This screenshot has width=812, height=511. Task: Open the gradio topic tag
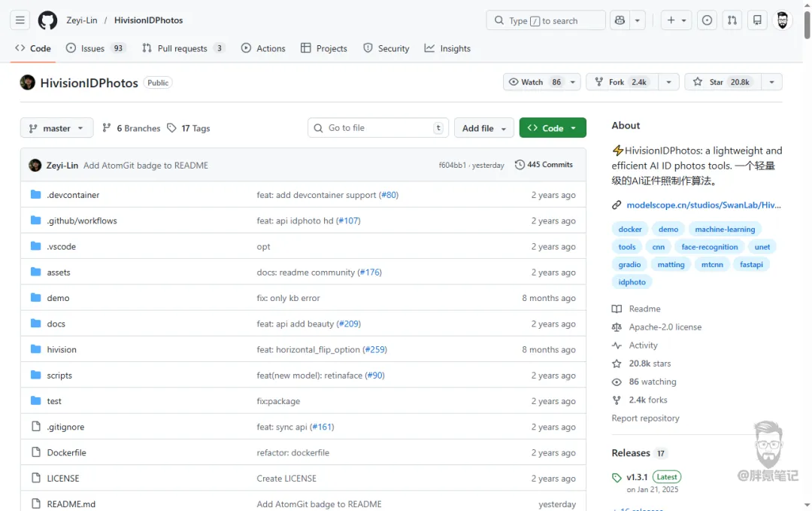629,264
